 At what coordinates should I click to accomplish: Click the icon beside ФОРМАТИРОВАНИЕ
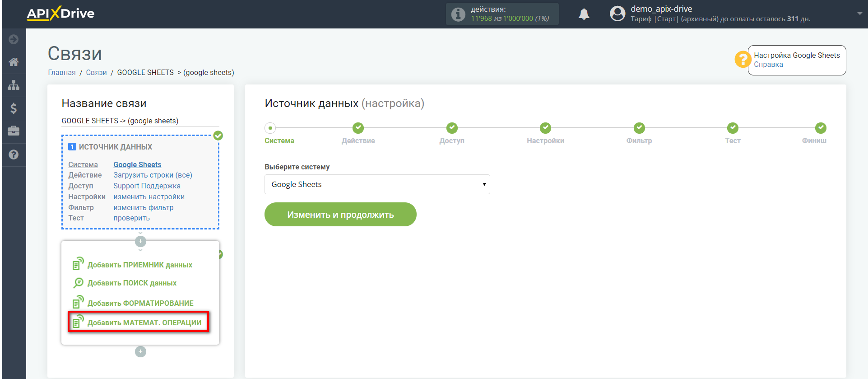click(78, 302)
